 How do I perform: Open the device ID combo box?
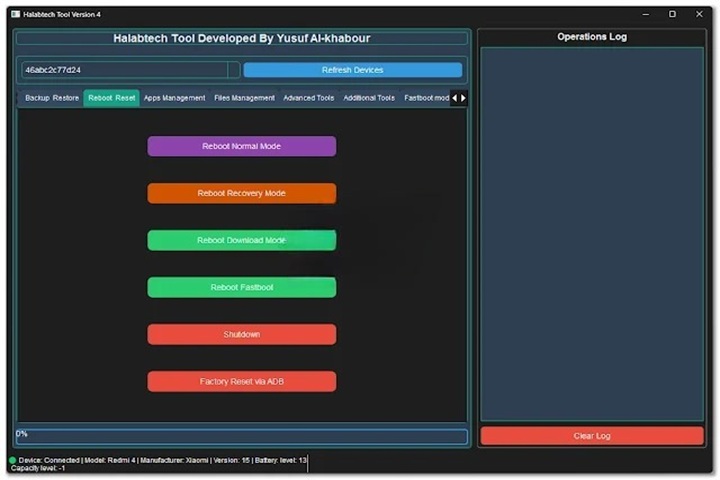(x=130, y=70)
